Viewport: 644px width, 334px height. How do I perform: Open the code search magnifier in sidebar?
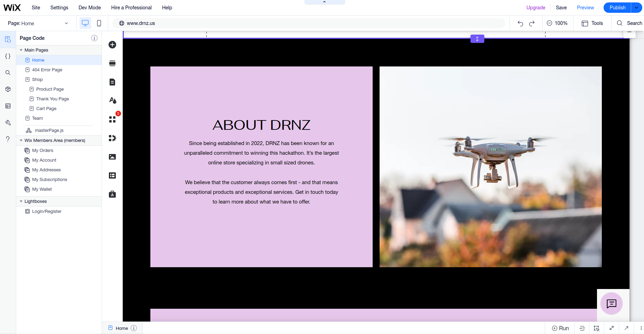8,73
